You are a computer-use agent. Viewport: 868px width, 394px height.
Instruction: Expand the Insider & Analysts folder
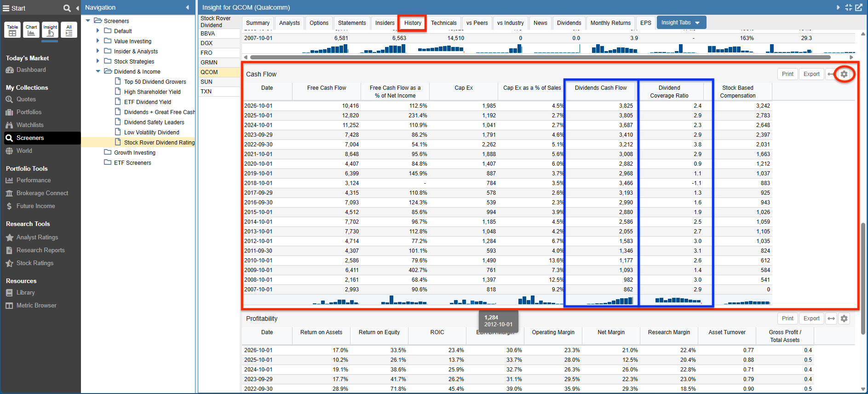pyautogui.click(x=98, y=51)
